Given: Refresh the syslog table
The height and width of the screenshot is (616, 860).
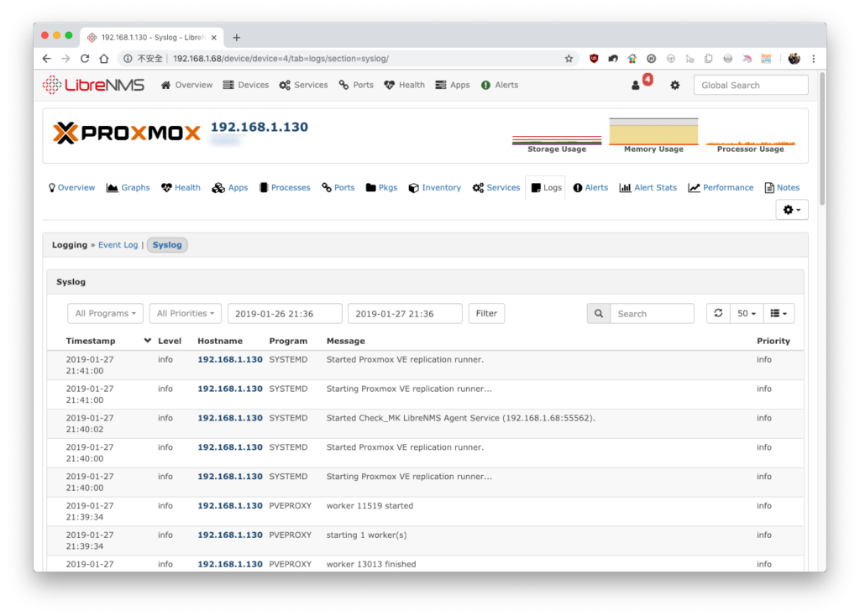Looking at the screenshot, I should tap(718, 314).
